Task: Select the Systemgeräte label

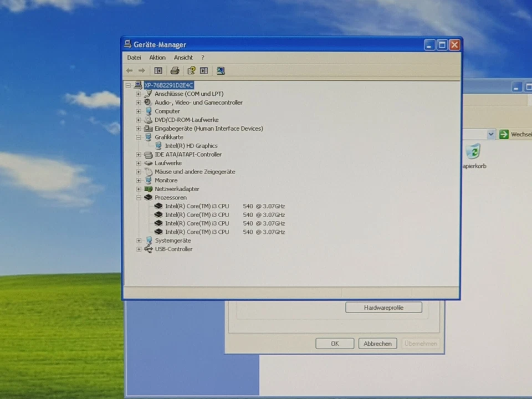Action: point(173,240)
